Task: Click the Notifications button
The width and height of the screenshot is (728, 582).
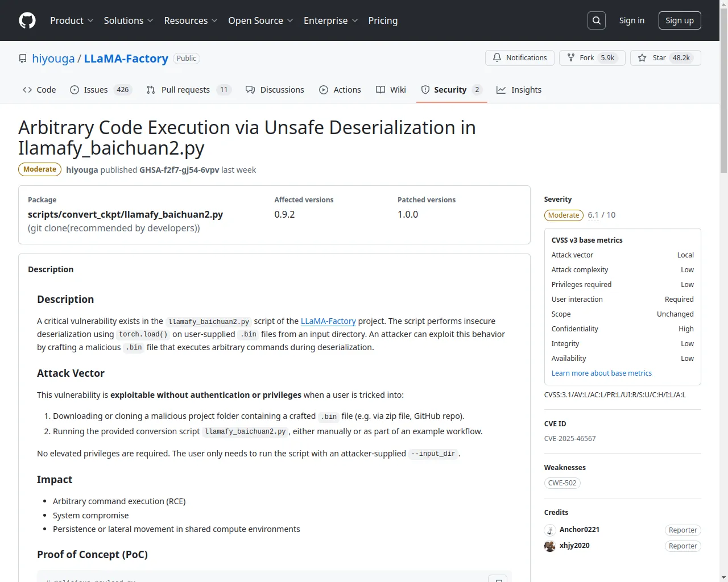Action: point(520,58)
